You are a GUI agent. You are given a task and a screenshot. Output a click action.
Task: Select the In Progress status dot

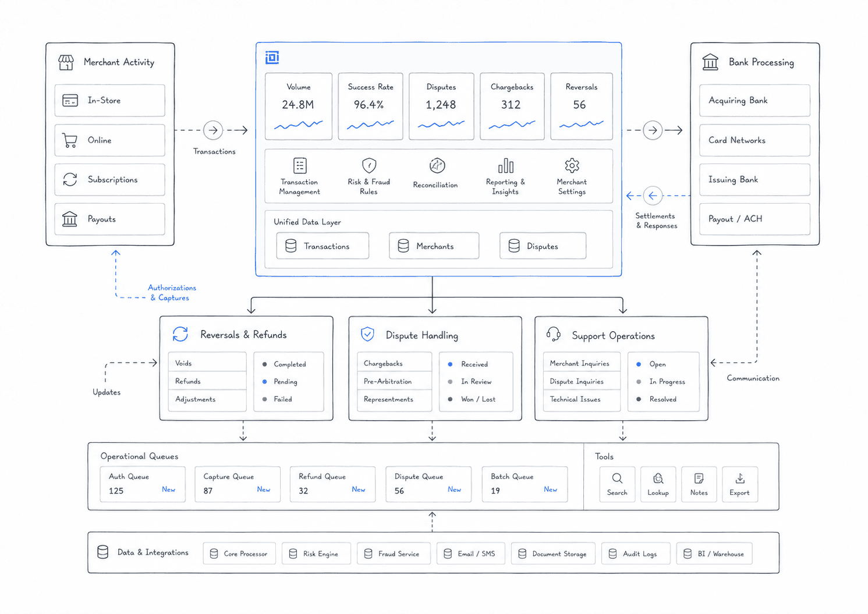[639, 382]
